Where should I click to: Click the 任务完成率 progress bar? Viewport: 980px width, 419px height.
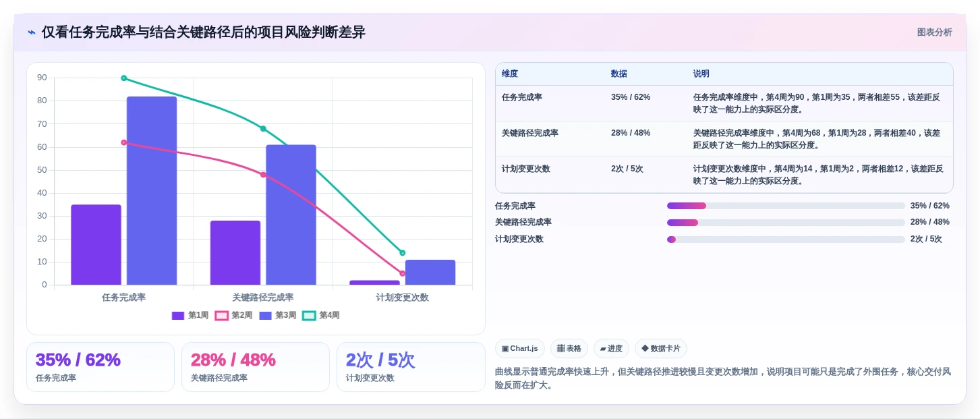[x=786, y=206]
